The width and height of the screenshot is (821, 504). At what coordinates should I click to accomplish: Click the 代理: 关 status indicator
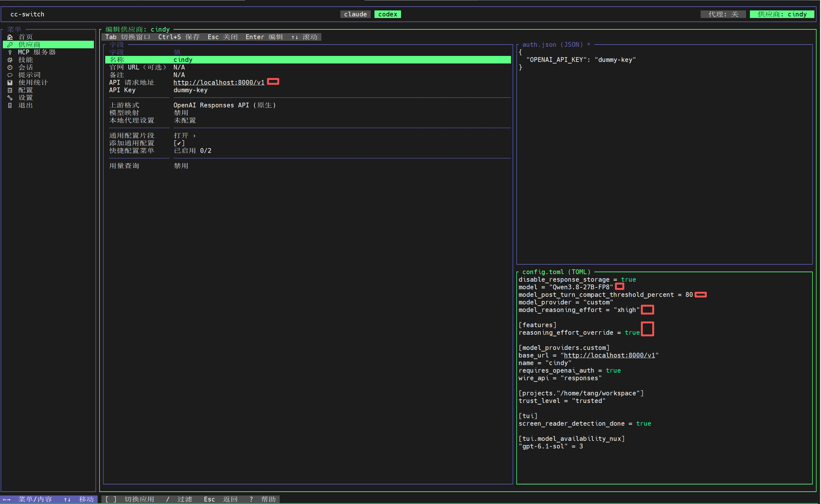(723, 14)
